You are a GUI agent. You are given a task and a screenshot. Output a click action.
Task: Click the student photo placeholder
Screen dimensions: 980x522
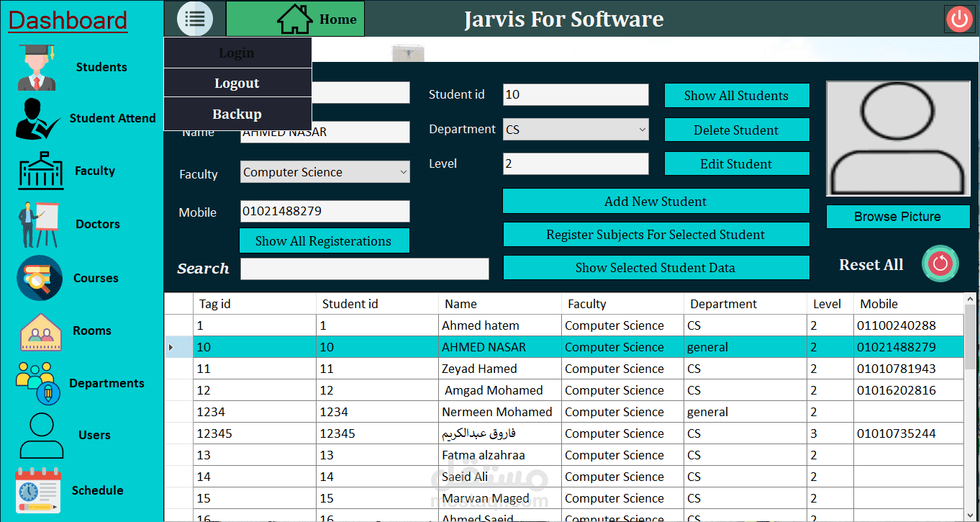point(898,138)
